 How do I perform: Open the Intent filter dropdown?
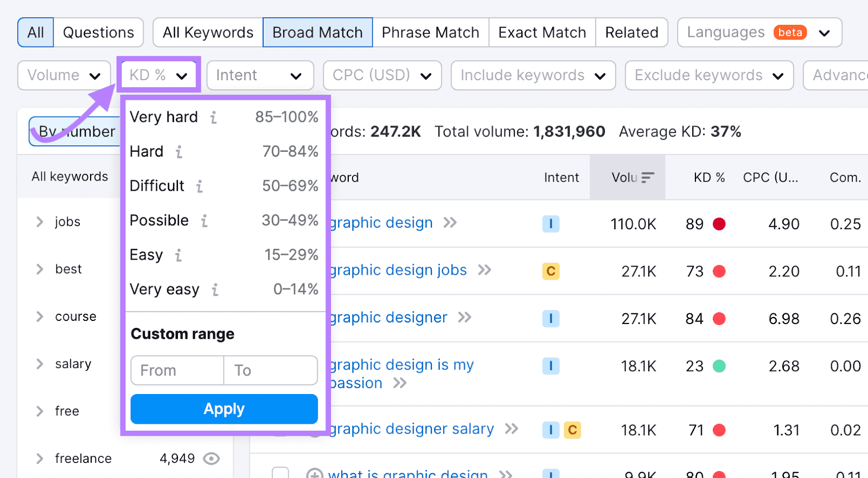tap(260, 75)
